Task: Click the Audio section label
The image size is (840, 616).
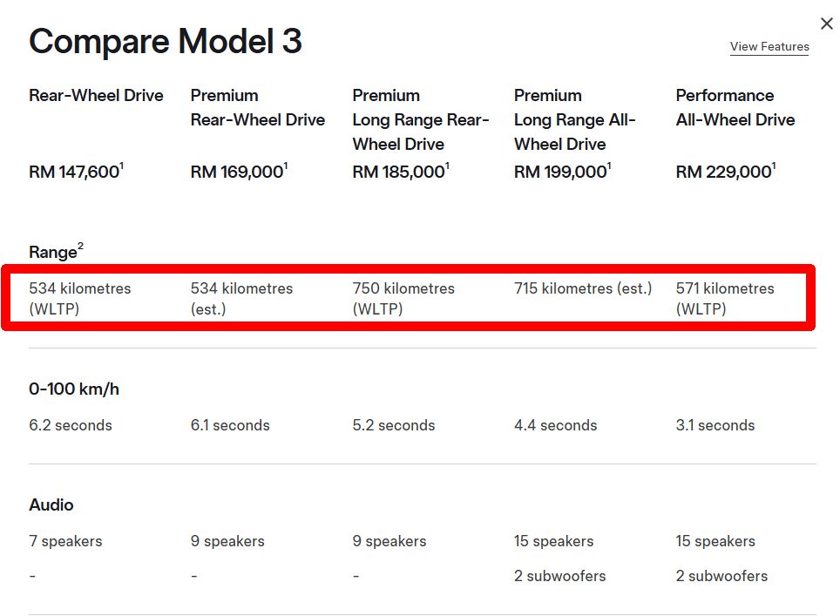Action: pos(51,505)
